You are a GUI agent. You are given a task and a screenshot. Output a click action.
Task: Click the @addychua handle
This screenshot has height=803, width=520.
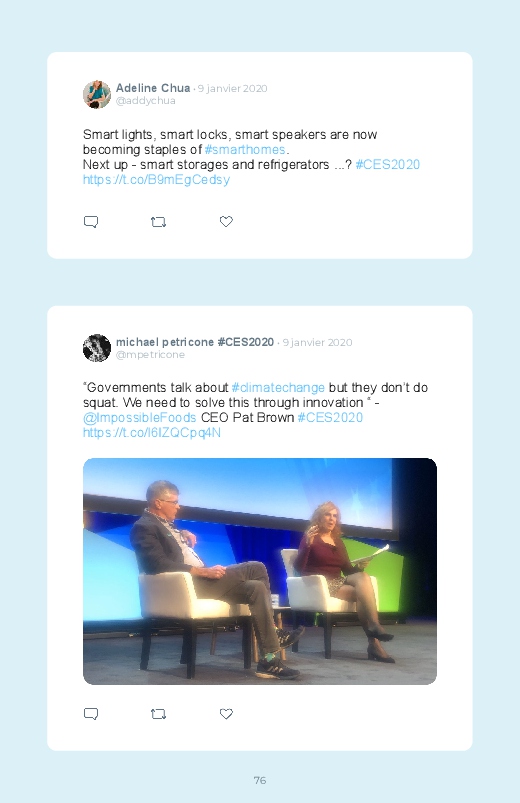[145, 101]
